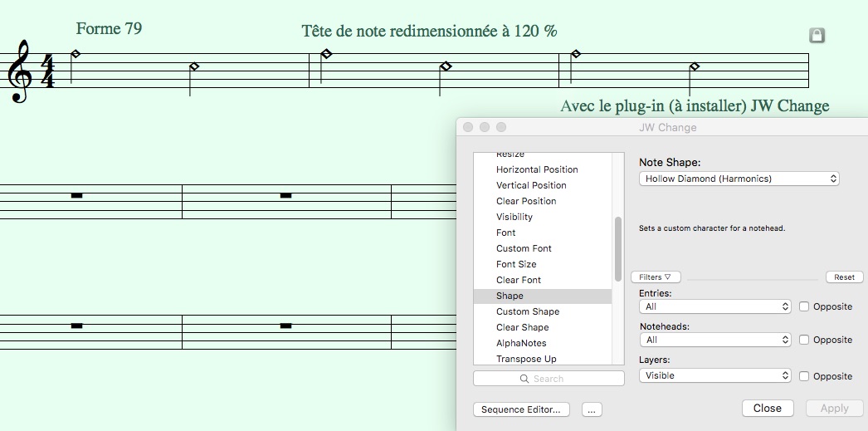The height and width of the screenshot is (431, 868).
Task: Open the Layers dropdown showing Visible
Action: click(715, 376)
